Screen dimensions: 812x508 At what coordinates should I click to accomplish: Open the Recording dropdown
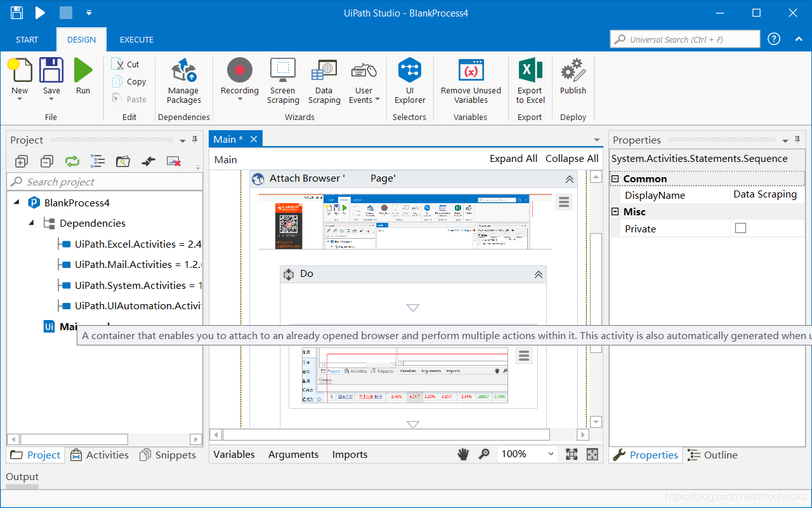tap(240, 100)
